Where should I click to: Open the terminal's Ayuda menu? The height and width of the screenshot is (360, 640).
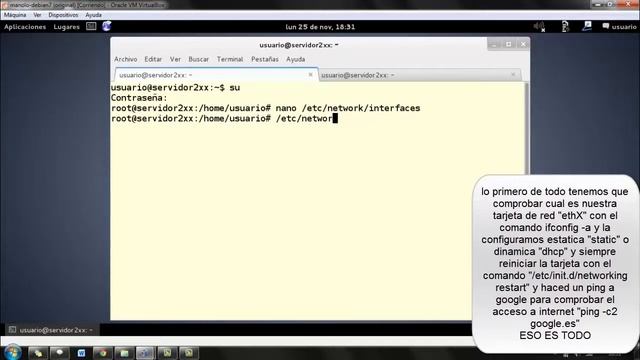click(296, 59)
